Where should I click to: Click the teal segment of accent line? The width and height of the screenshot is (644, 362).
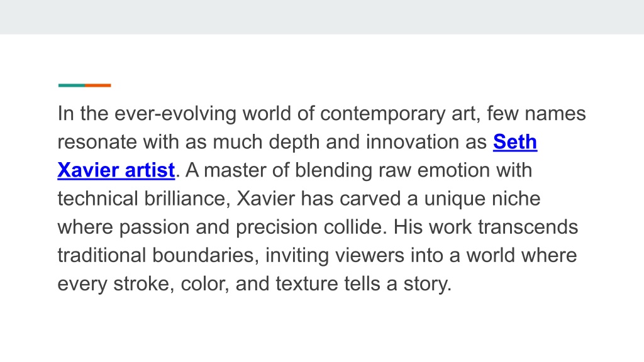(x=72, y=85)
